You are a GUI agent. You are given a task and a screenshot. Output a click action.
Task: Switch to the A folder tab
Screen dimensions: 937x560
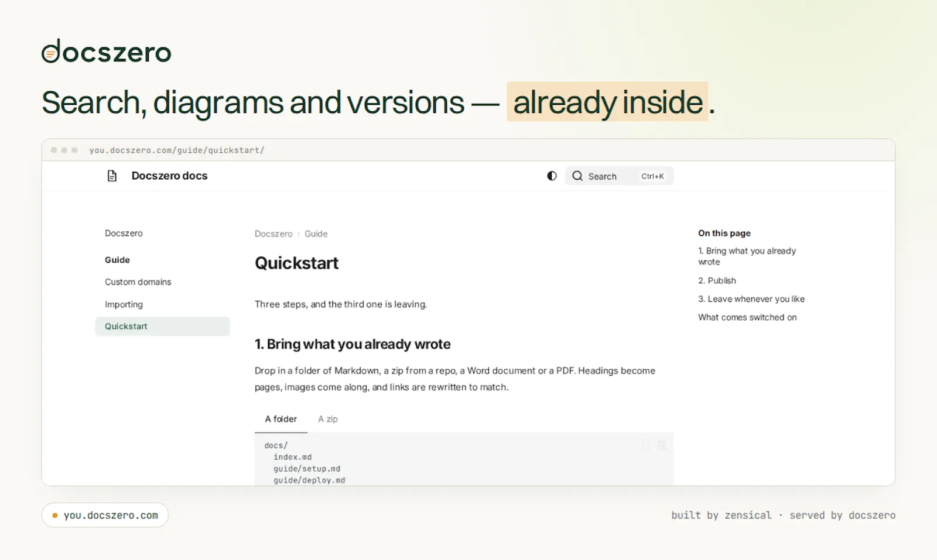(x=281, y=419)
